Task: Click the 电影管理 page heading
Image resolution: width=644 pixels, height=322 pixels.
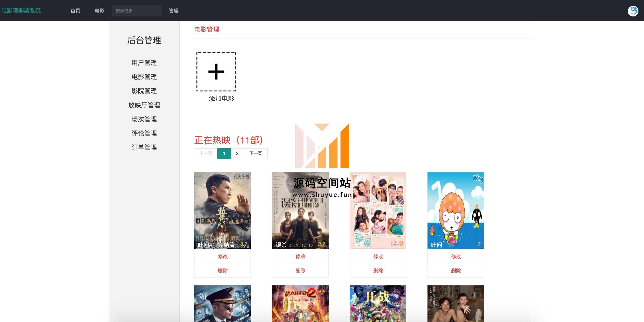Action: 207,29
